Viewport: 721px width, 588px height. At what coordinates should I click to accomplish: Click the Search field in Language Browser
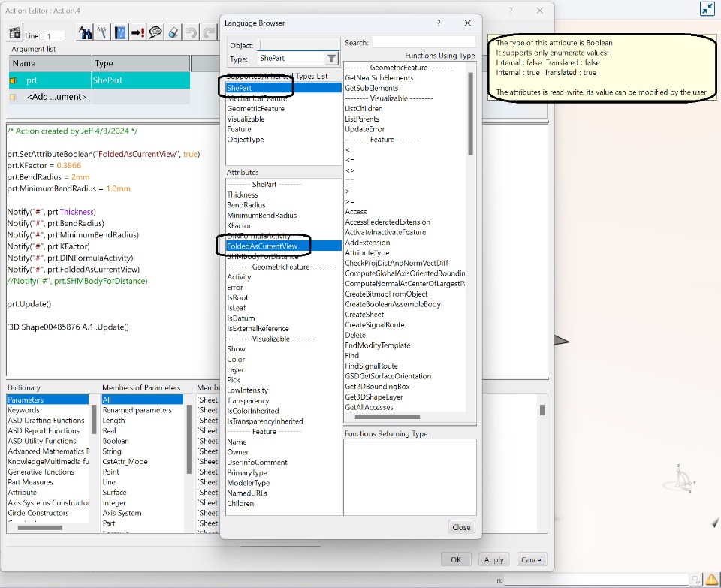(423, 42)
